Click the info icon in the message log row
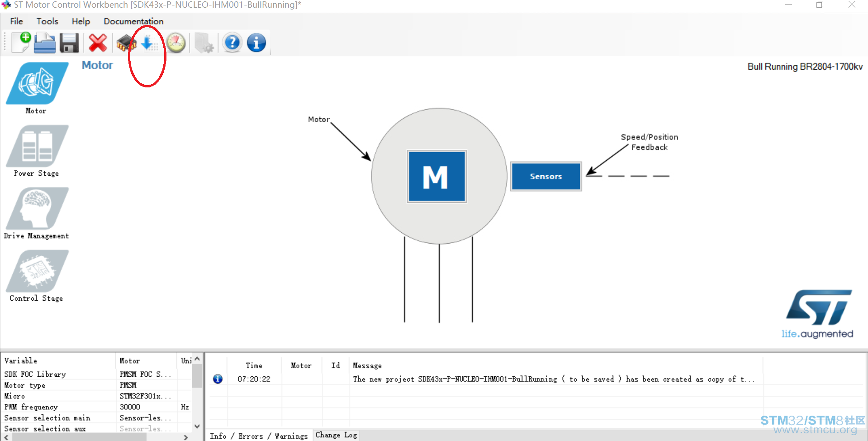Screen dimensions: 868x441 tap(218, 379)
